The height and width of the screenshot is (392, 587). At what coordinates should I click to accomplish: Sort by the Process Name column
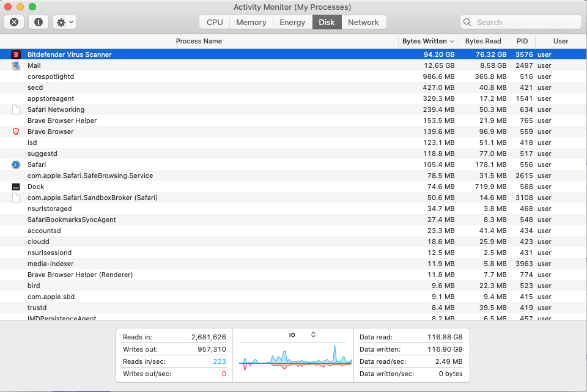pyautogui.click(x=199, y=41)
